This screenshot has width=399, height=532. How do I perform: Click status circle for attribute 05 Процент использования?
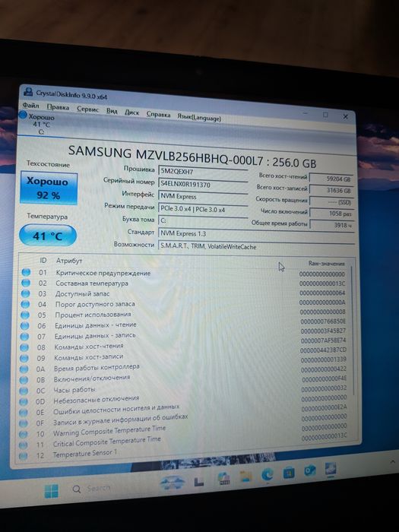[x=25, y=315]
